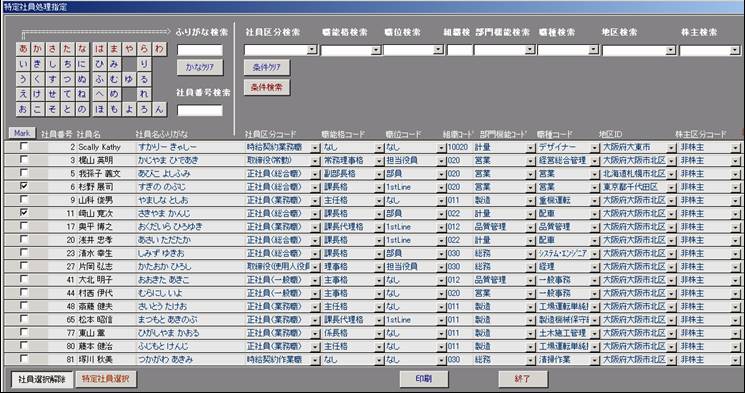745x393 pixels.
Task: Click the 社員選択解除 button
Action: coord(42,379)
